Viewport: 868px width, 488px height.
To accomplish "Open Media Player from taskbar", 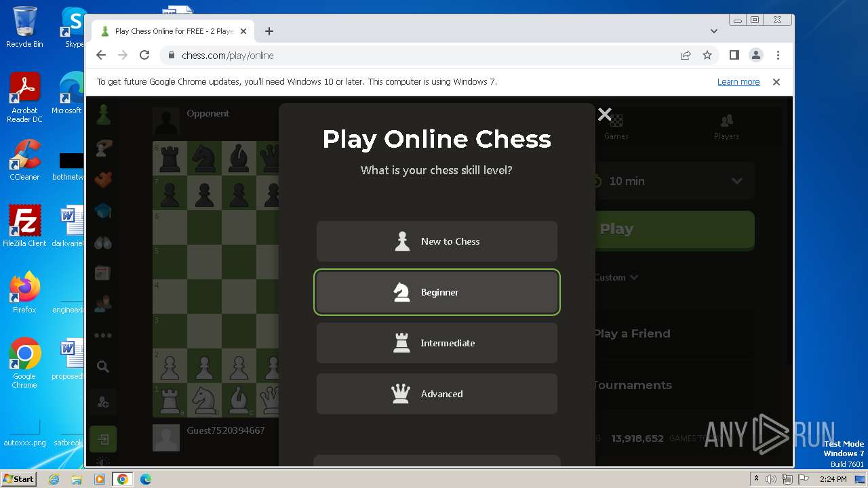I will [100, 479].
